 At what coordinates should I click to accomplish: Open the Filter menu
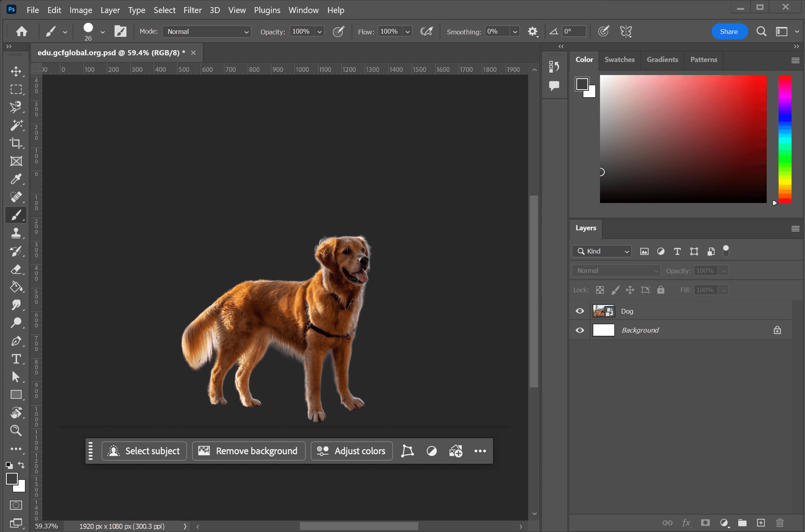click(x=192, y=10)
